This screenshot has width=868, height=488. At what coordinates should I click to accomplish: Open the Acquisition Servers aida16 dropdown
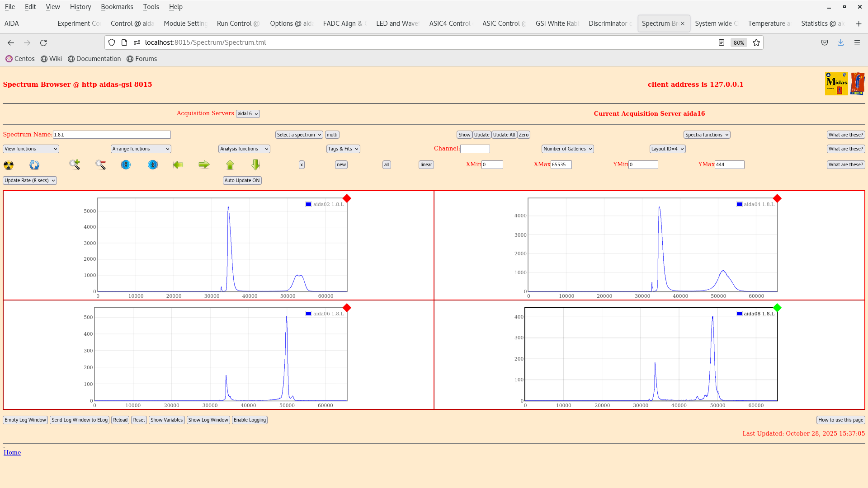tap(248, 113)
